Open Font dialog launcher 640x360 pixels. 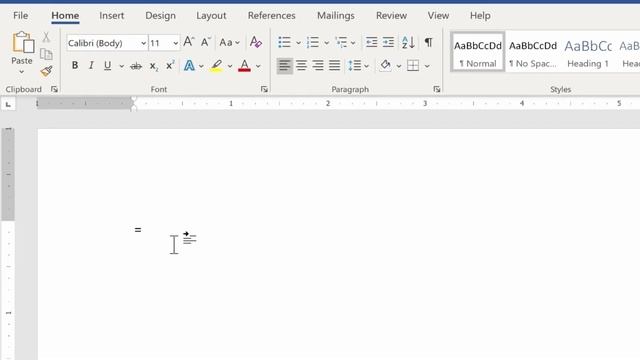coord(264,89)
